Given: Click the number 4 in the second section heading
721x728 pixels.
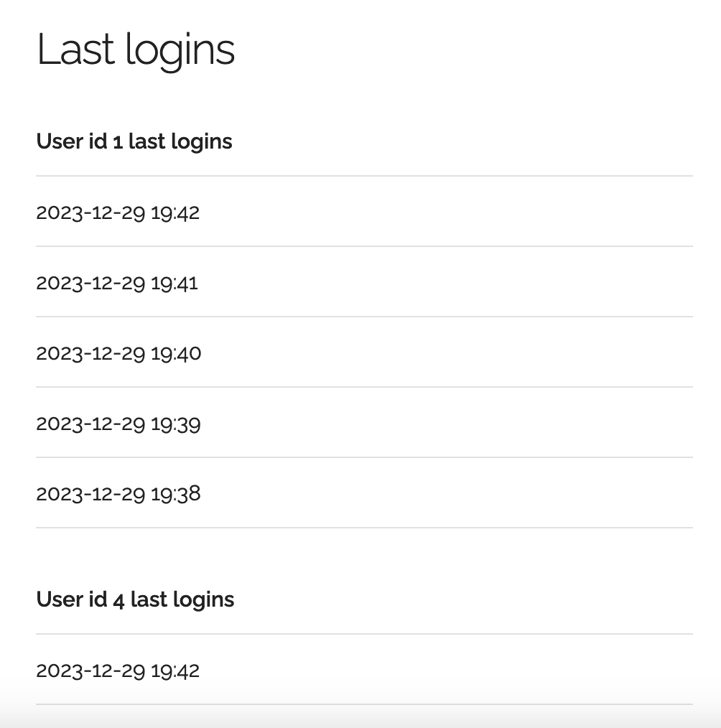Looking at the screenshot, I should (119, 600).
